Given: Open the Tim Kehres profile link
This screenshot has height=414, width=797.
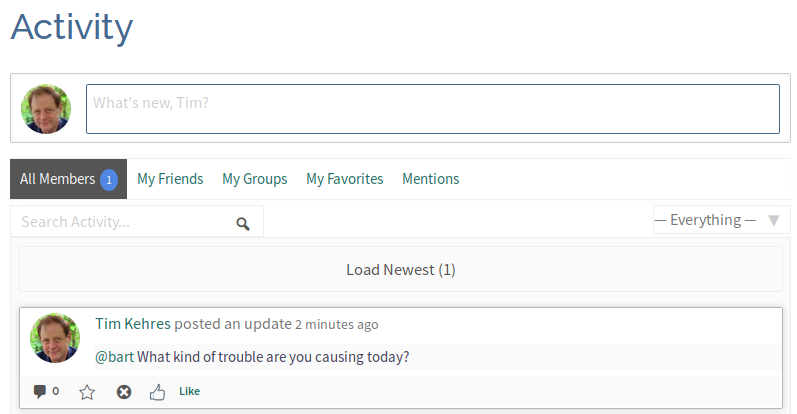Looking at the screenshot, I should [x=132, y=324].
